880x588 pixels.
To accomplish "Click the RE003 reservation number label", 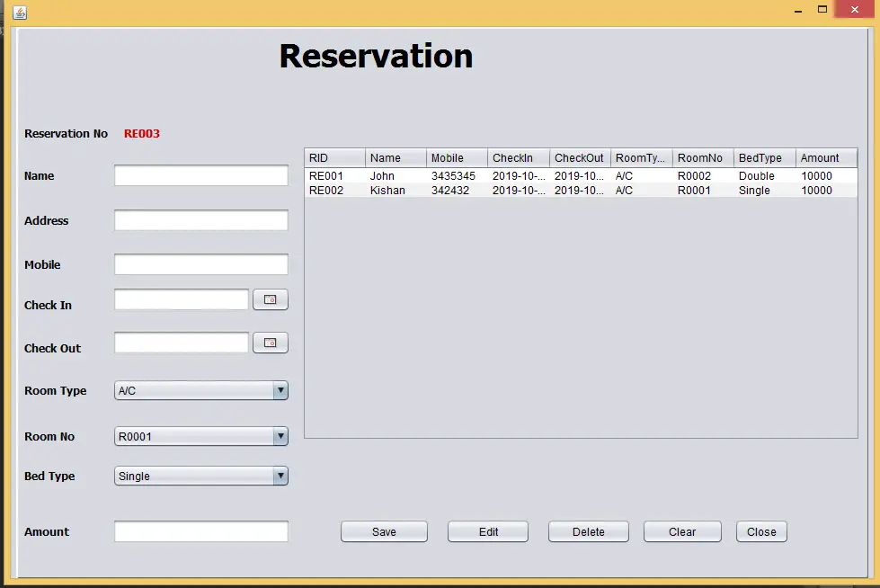I will point(141,133).
